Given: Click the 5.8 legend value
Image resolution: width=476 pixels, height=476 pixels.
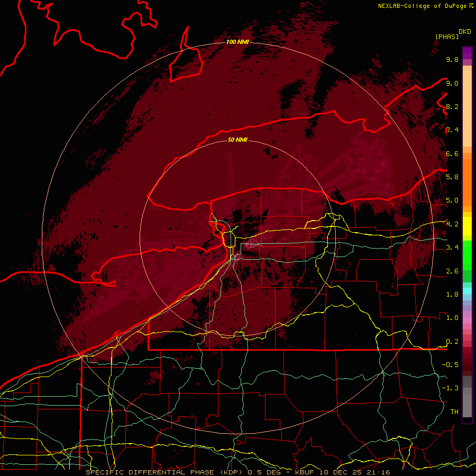Looking at the screenshot, I should pos(452,177).
